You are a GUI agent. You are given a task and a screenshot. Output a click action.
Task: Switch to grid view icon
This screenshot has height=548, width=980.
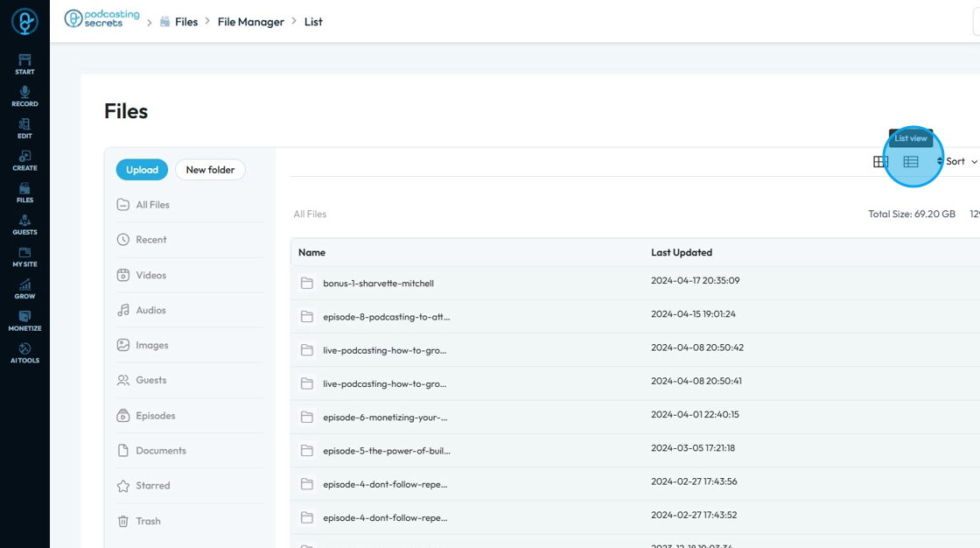(x=880, y=161)
